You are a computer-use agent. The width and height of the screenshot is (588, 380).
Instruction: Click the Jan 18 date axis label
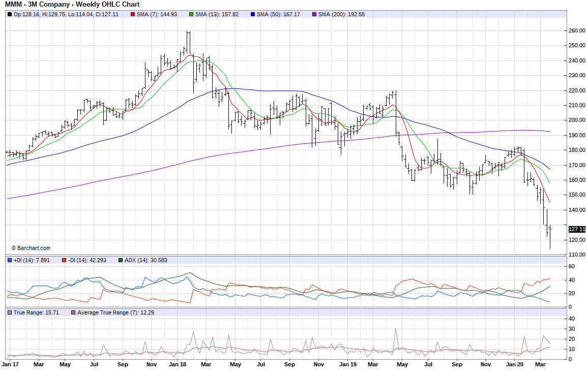tap(177, 364)
